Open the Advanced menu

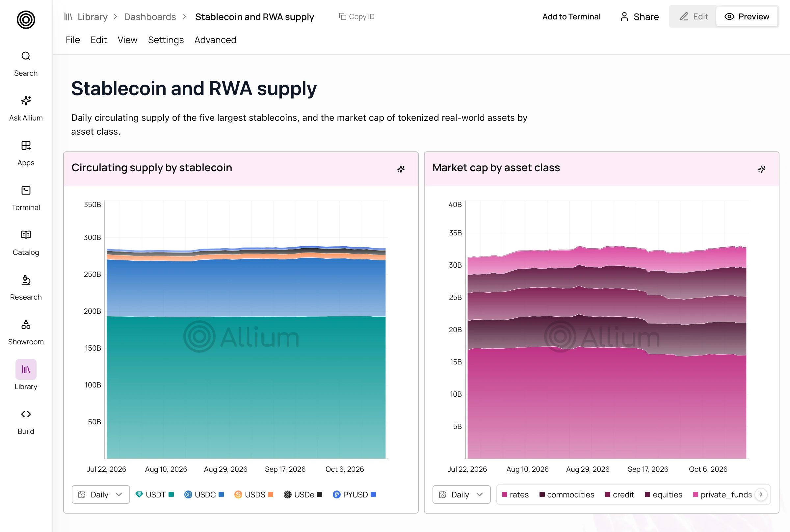tap(215, 40)
